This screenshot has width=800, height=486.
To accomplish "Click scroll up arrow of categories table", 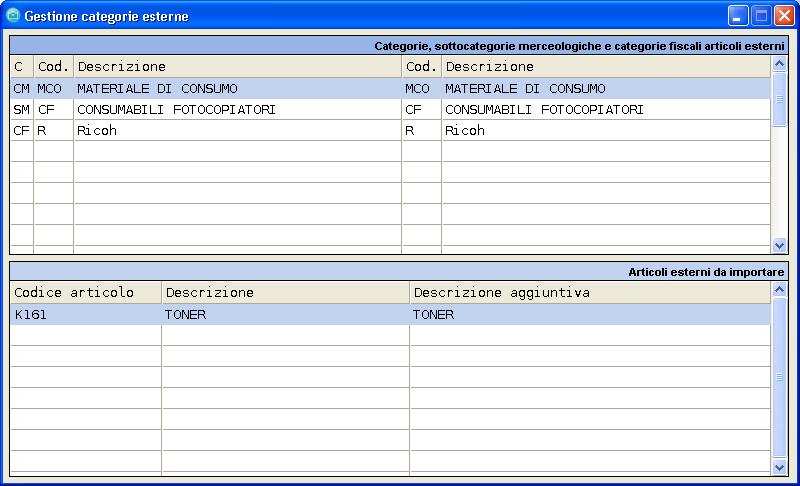I will pos(779,63).
